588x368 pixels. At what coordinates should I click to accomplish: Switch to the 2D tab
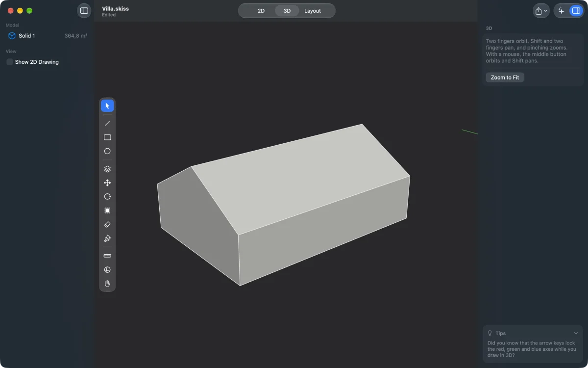point(261,11)
